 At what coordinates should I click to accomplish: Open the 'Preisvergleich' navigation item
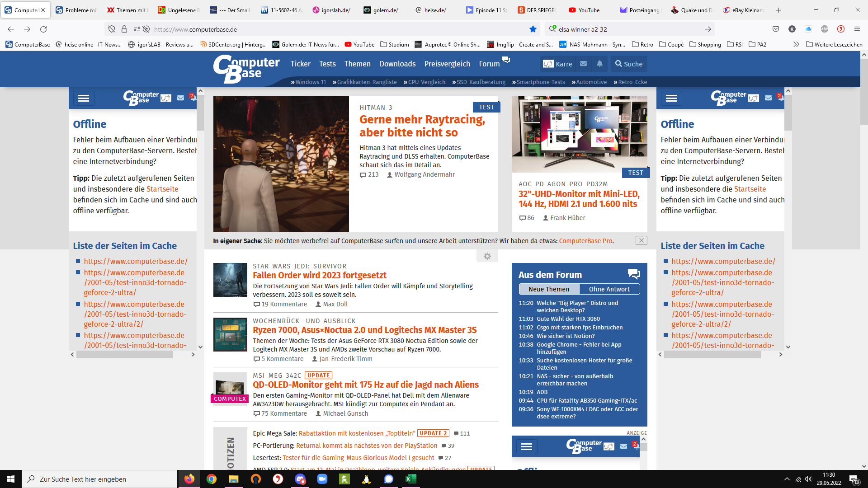click(447, 64)
